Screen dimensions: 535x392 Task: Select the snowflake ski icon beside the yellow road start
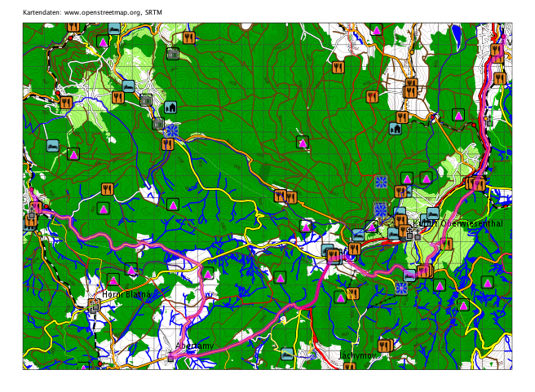171,130
